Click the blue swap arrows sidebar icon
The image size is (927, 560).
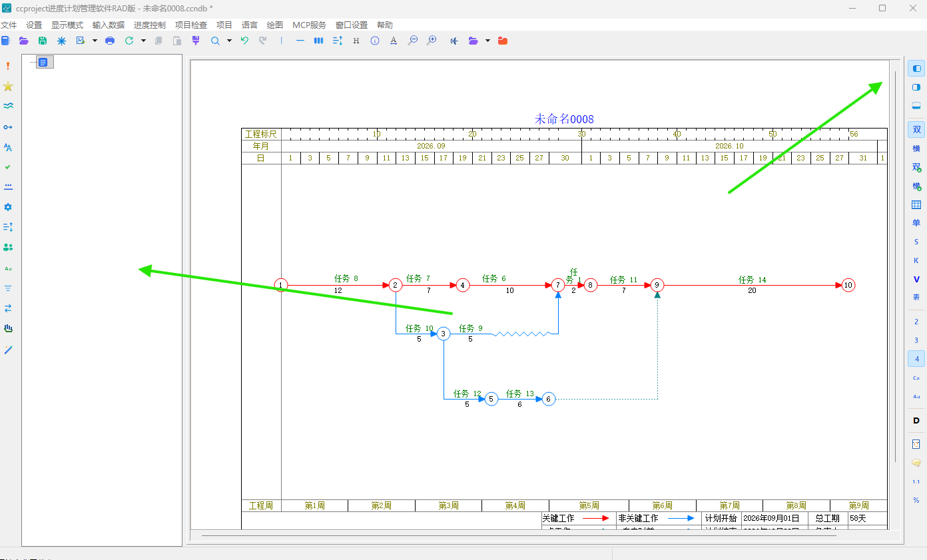[8, 308]
